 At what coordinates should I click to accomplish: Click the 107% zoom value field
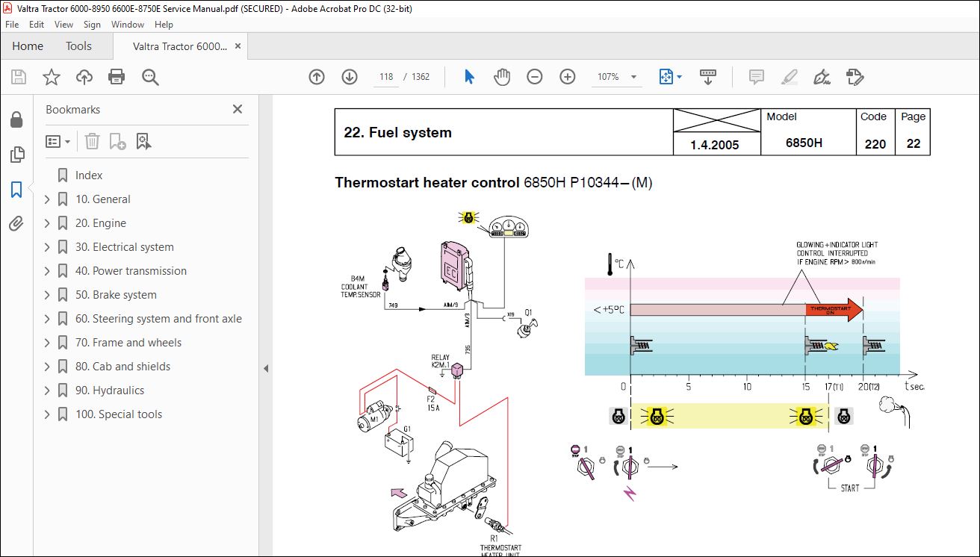[x=609, y=77]
